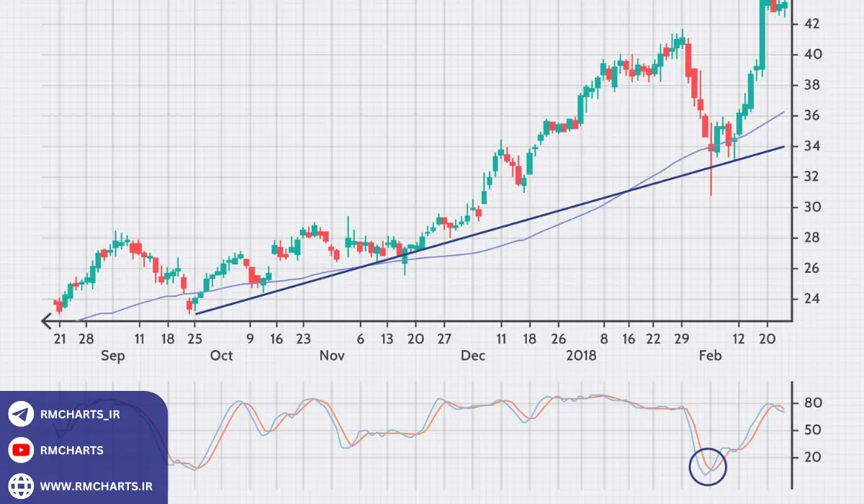This screenshot has height=504, width=864.
Task: Click the 2018 year label on the time axis
Action: click(581, 356)
